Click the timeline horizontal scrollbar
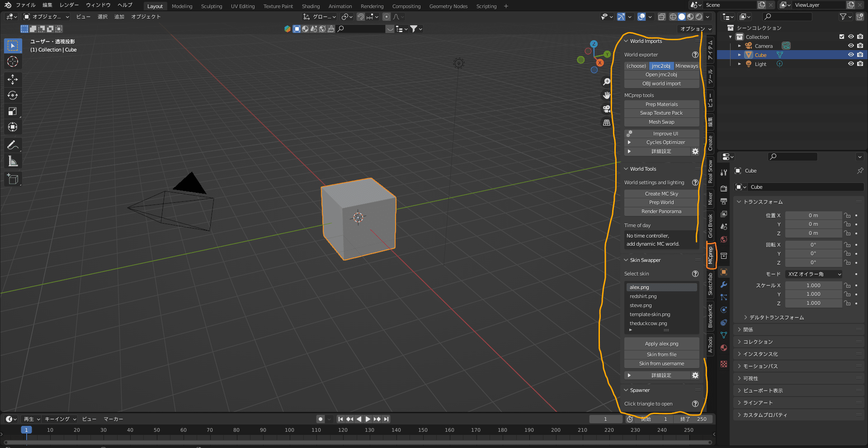This screenshot has width=868, height=448. [x=358, y=442]
